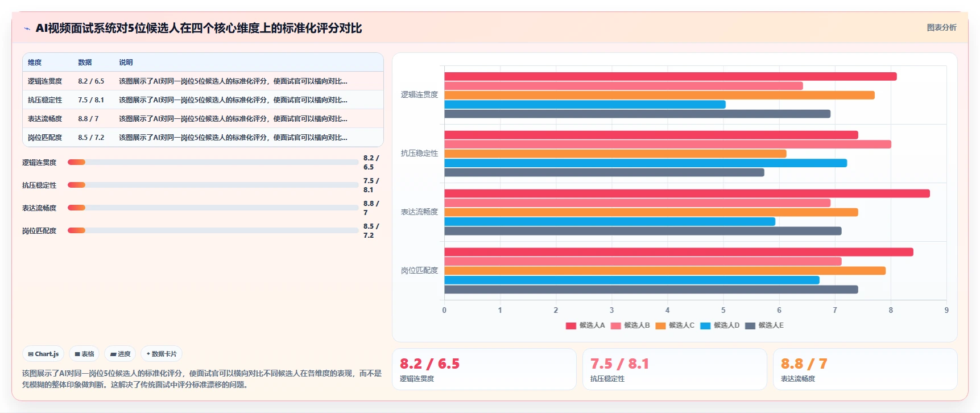Open the 8.8 / 7 表达流畅度 stat card
Viewport: 980px width, 413px height.
pyautogui.click(x=865, y=369)
